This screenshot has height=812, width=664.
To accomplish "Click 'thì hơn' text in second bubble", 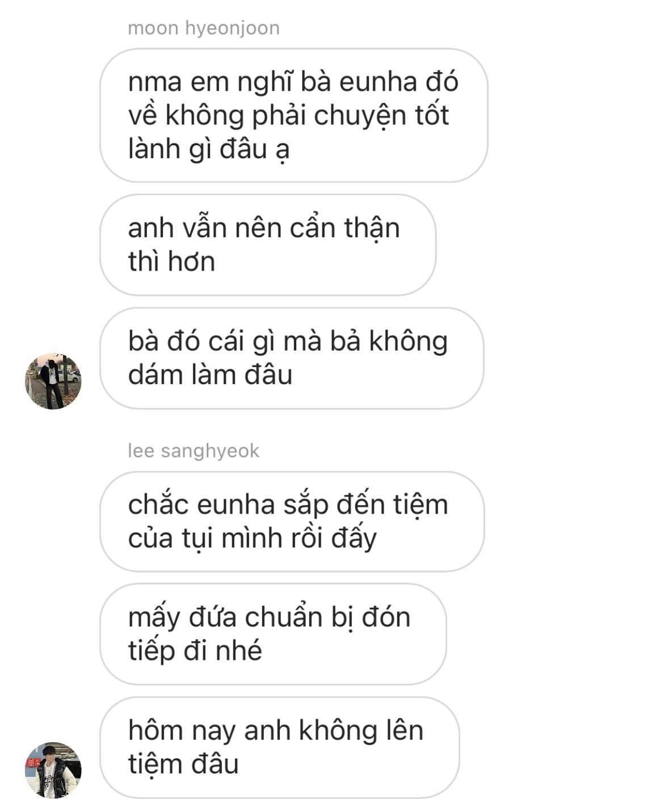I will tap(171, 262).
